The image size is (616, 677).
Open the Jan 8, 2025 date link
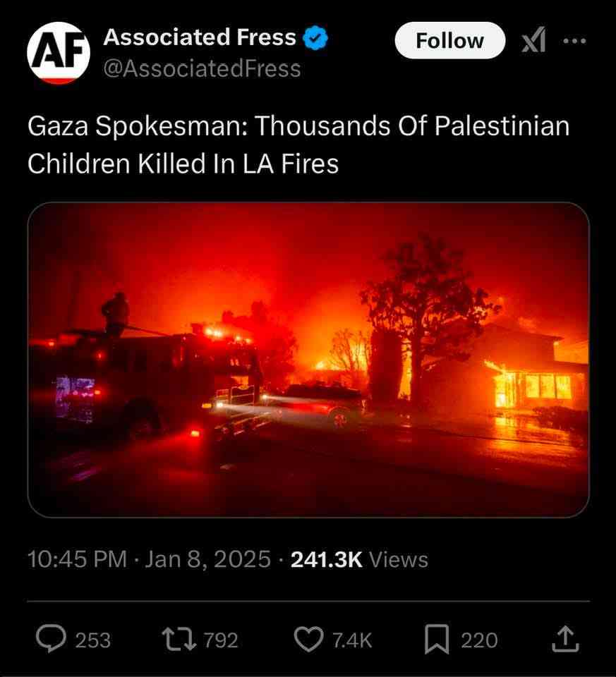point(207,559)
